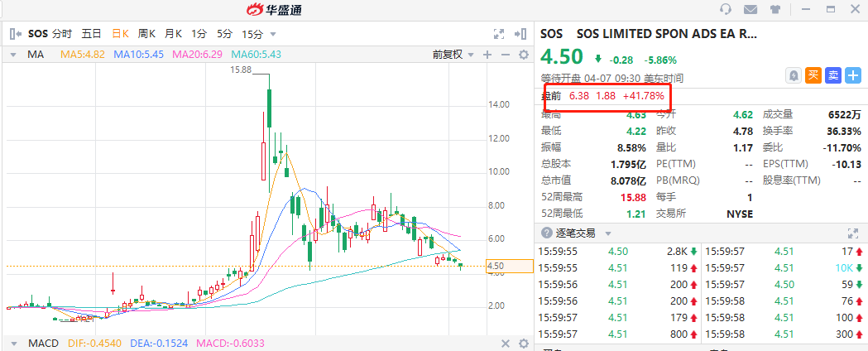Collapse the right quote panel icon
The image size is (868, 351).
pos(520,34)
